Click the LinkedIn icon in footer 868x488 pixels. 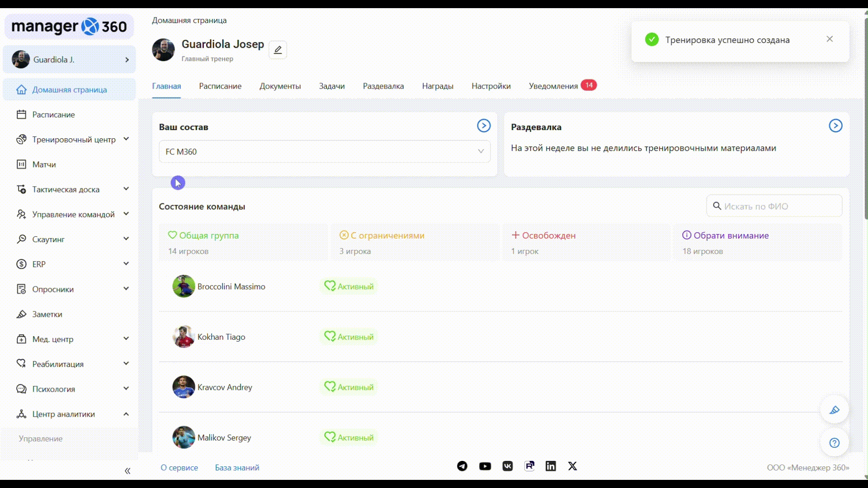[550, 466]
